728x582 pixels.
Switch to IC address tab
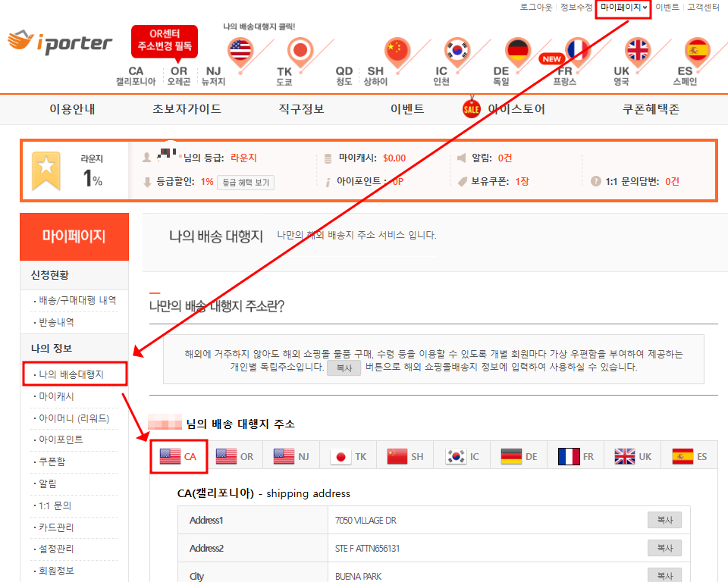(462, 457)
